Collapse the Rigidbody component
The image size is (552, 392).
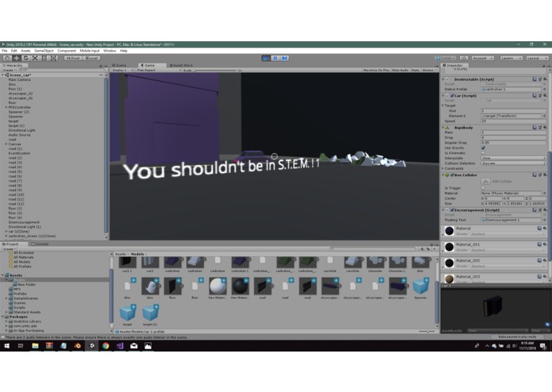pos(443,127)
